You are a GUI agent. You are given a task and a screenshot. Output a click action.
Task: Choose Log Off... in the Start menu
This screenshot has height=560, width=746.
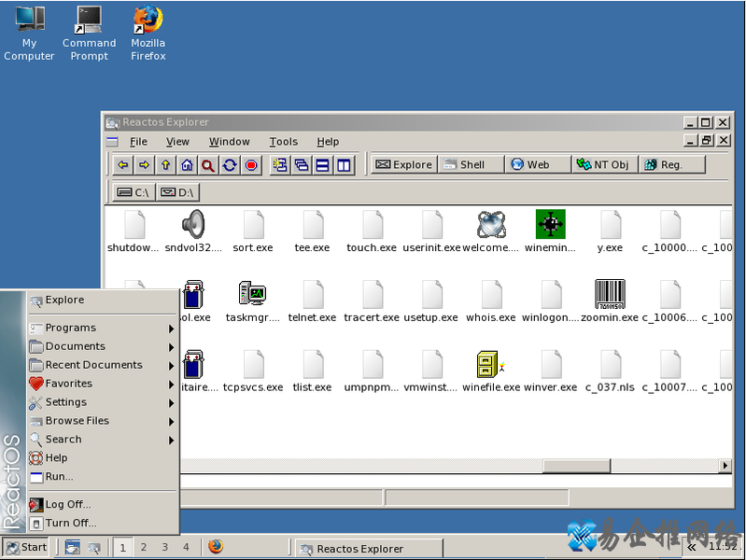103,504
